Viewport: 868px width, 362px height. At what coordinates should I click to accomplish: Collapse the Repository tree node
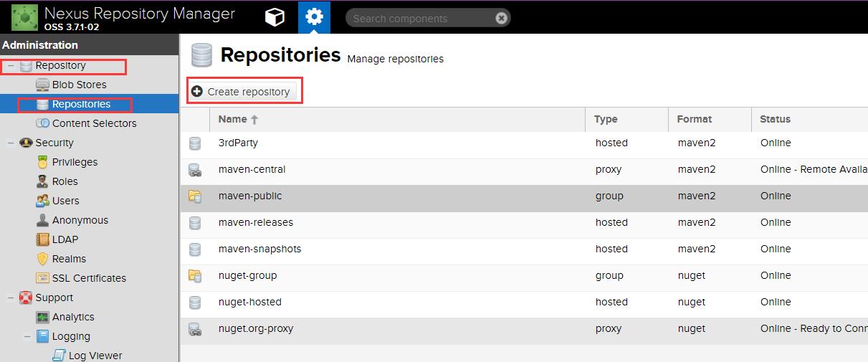[11, 66]
